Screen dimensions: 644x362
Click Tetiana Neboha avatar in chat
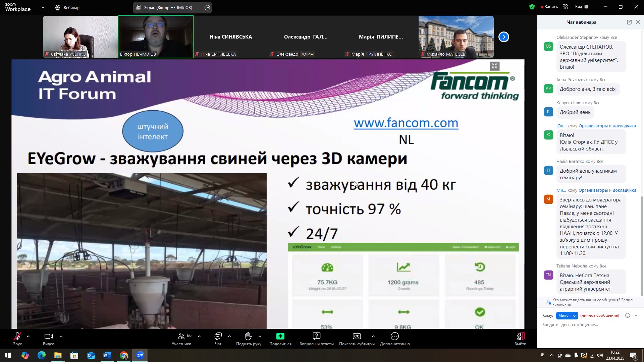[x=548, y=275]
